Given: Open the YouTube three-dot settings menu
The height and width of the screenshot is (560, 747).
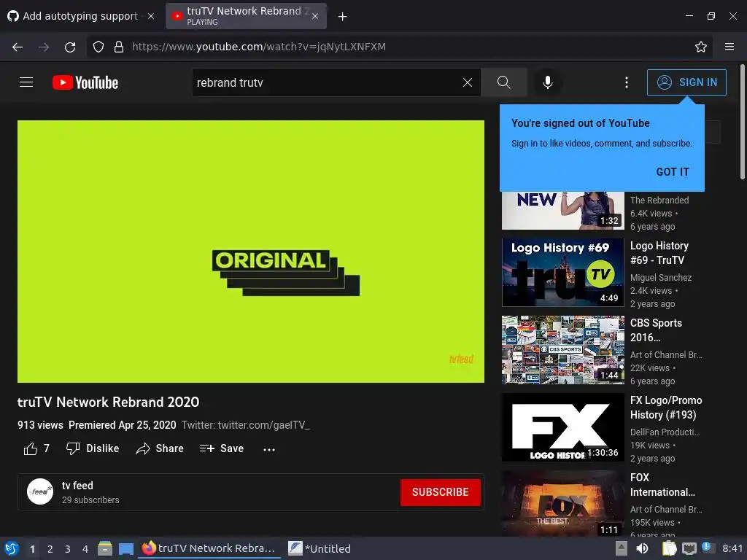Looking at the screenshot, I should 627,82.
